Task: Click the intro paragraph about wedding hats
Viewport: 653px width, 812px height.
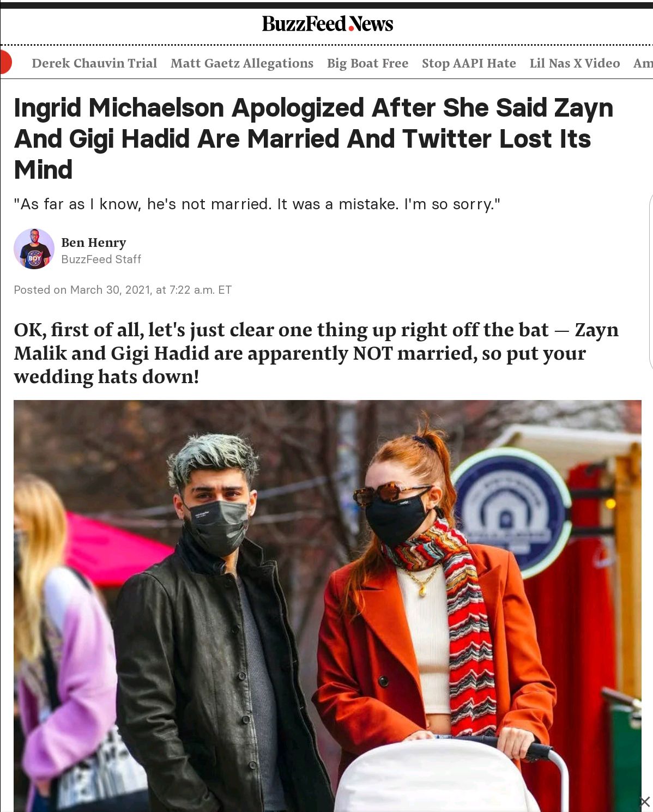Action: point(316,353)
